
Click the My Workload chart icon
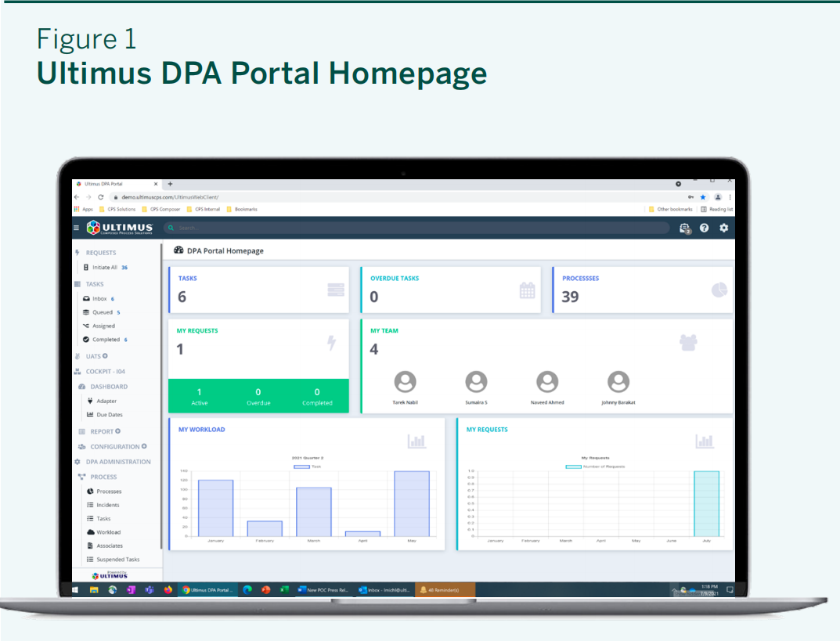[x=416, y=441]
